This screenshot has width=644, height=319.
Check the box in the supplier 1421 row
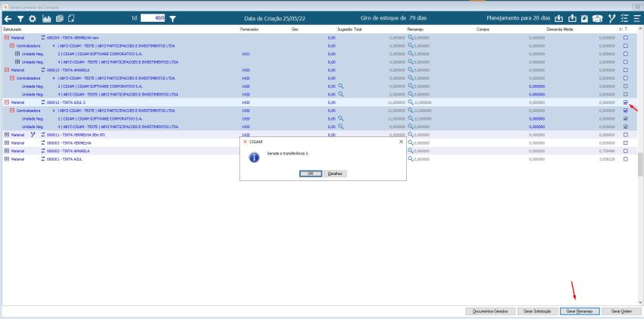coord(626,54)
